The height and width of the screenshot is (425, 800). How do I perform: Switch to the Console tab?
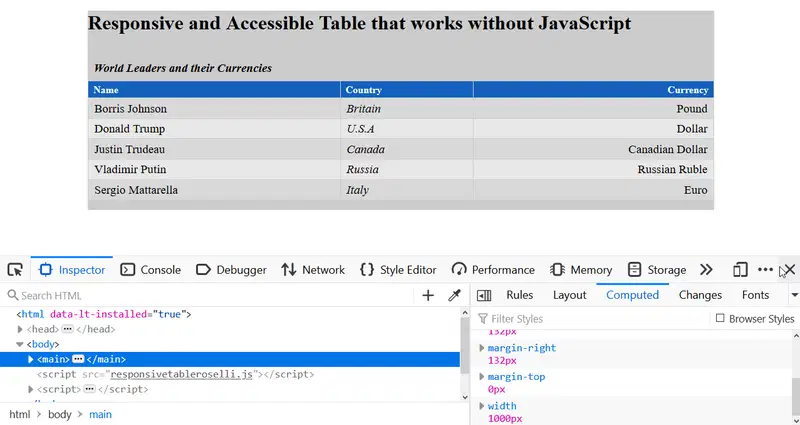151,269
